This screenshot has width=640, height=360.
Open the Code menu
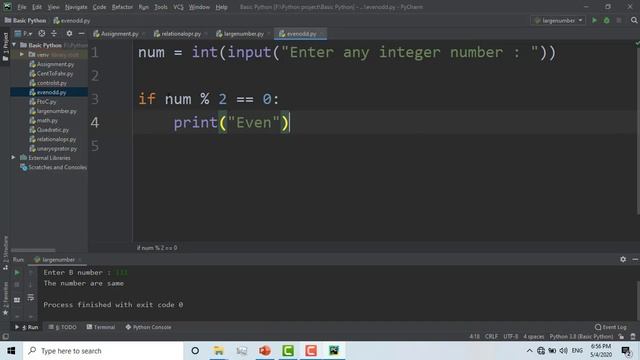tap(99, 7)
